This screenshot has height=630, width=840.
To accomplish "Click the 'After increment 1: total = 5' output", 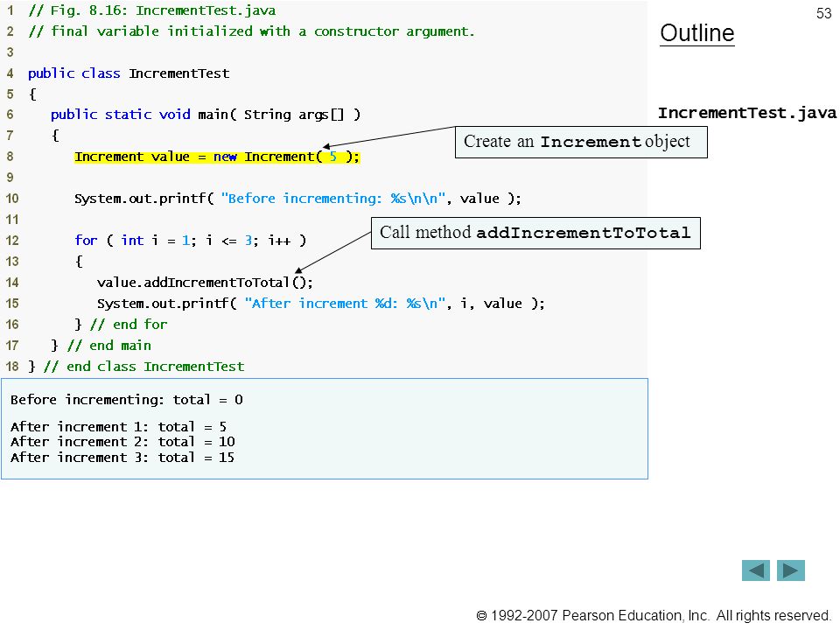I will tap(118, 426).
